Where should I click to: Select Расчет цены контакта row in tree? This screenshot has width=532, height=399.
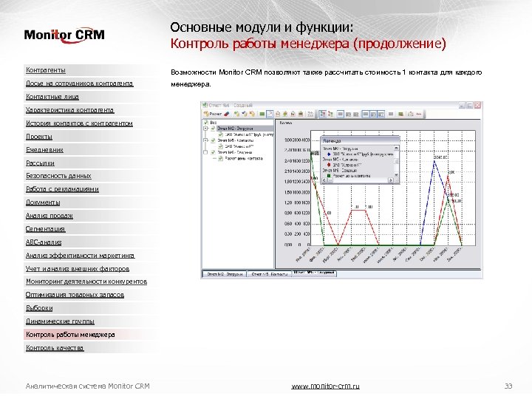244,158
